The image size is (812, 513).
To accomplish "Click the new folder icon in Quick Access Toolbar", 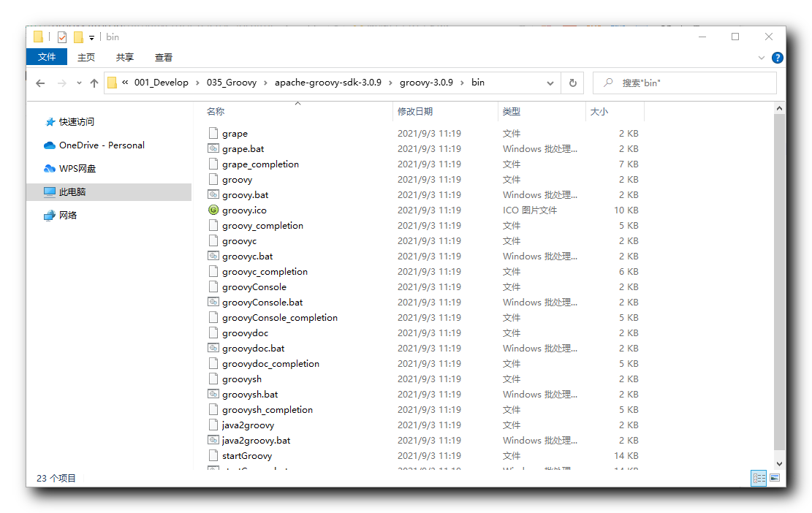I will [x=78, y=37].
